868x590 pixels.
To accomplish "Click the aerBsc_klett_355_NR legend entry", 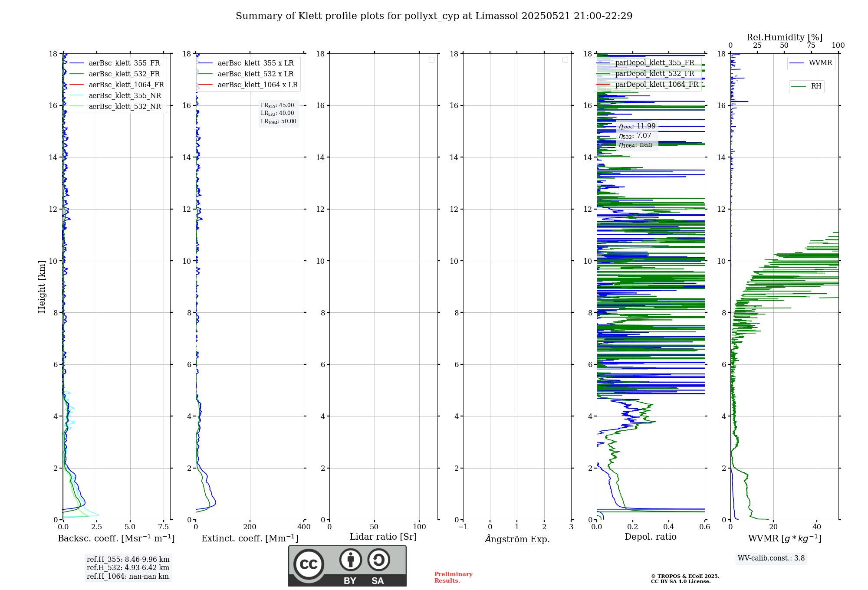I will pos(116,96).
